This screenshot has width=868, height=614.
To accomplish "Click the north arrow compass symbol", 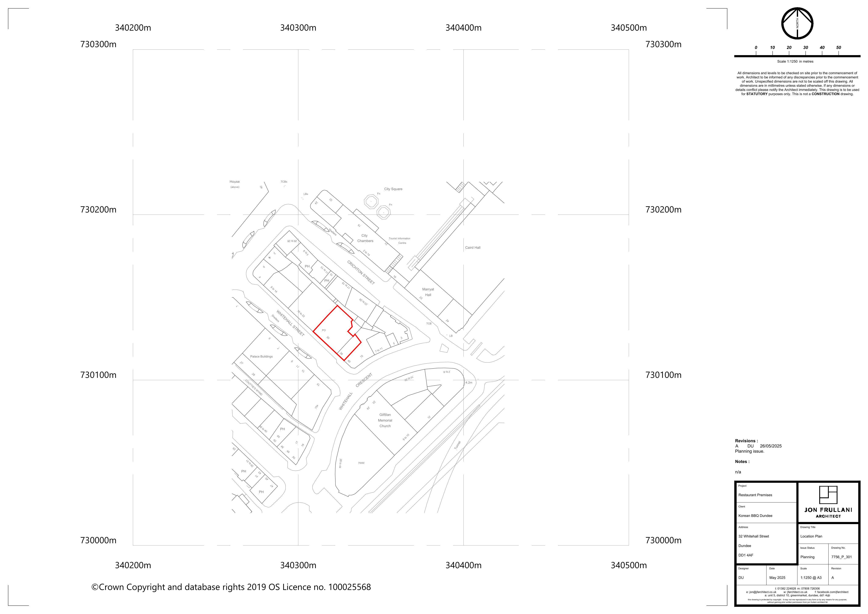I will (797, 24).
